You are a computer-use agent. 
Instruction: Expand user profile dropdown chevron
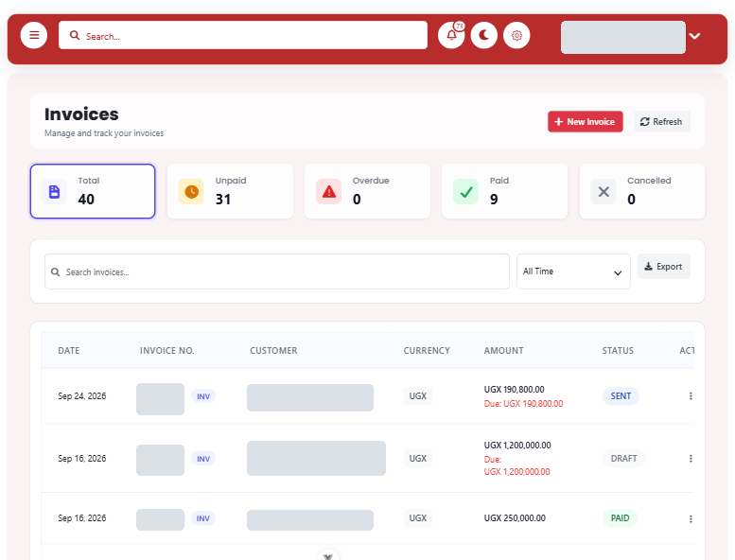click(x=694, y=36)
